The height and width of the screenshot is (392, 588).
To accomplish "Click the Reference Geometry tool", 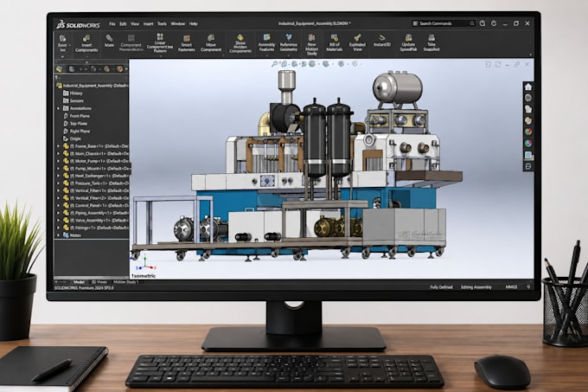I will (x=288, y=42).
